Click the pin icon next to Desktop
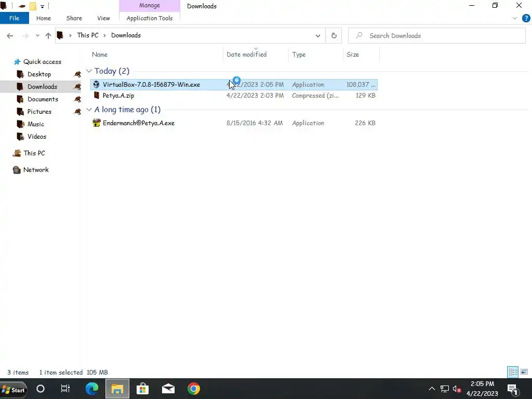 coord(77,74)
